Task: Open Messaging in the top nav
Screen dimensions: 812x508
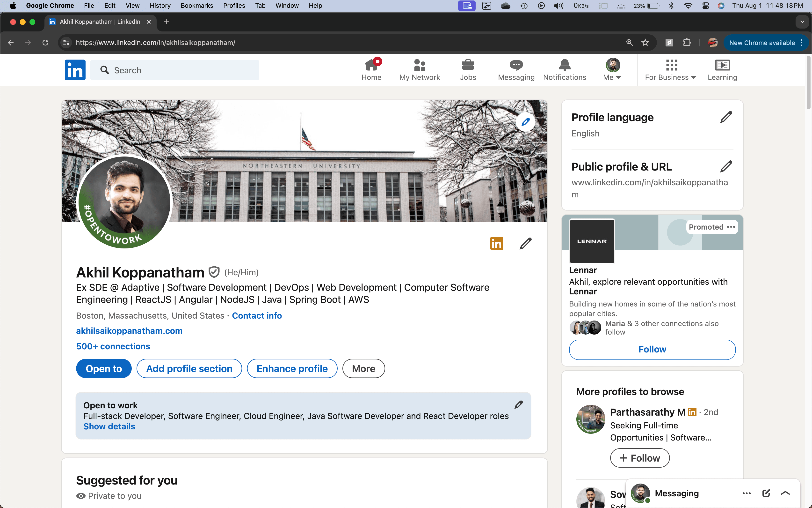Action: click(x=516, y=70)
